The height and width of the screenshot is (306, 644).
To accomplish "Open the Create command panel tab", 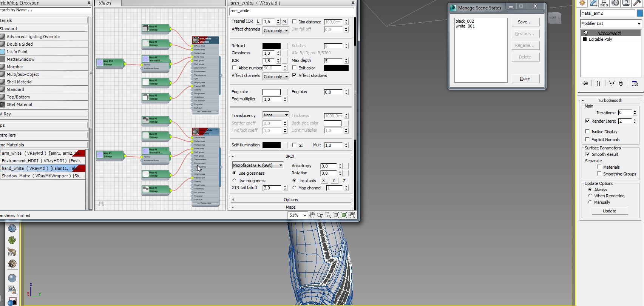I will (582, 3).
